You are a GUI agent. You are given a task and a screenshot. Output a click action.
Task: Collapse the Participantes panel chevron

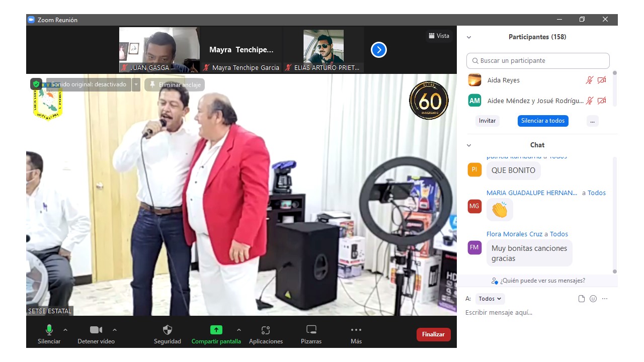pos(469,37)
